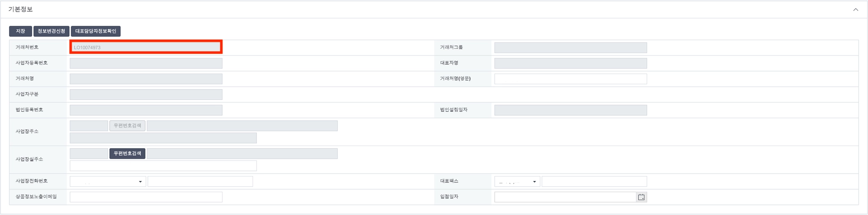Click the 대표담당자정보확인 button

pos(96,31)
